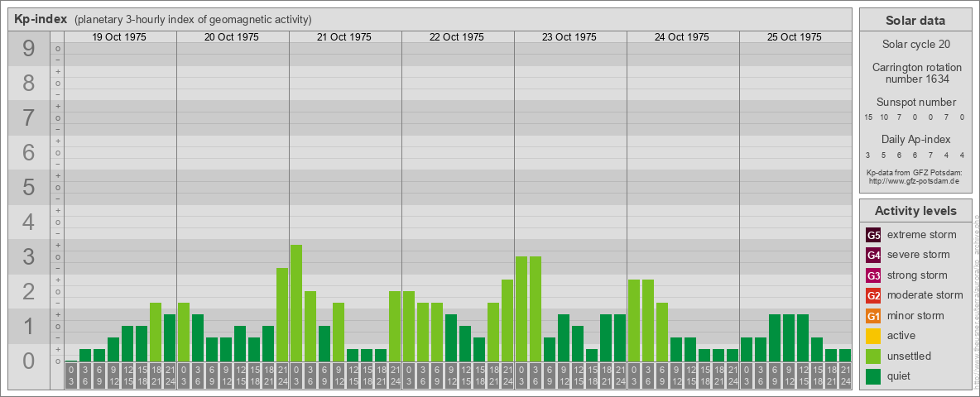Select the 20 Oct 1975 date header
The height and width of the screenshot is (397, 980).
point(232,37)
